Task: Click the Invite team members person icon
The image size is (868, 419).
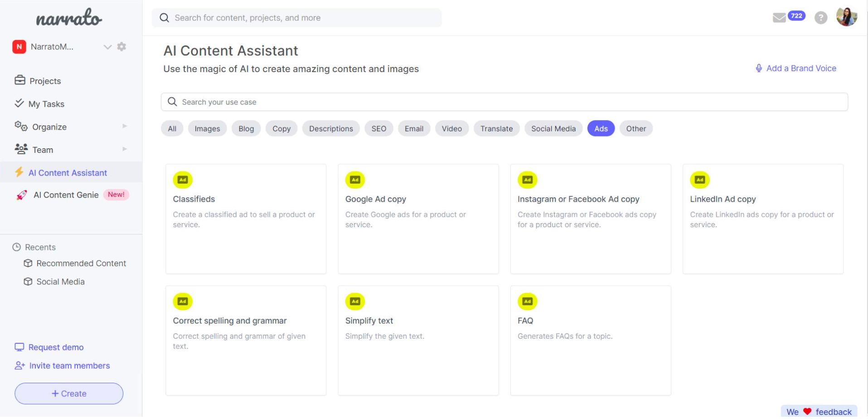Action: click(19, 366)
